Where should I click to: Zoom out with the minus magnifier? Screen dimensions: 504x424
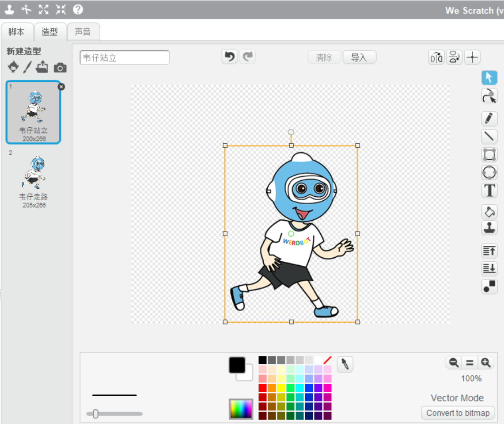454,363
